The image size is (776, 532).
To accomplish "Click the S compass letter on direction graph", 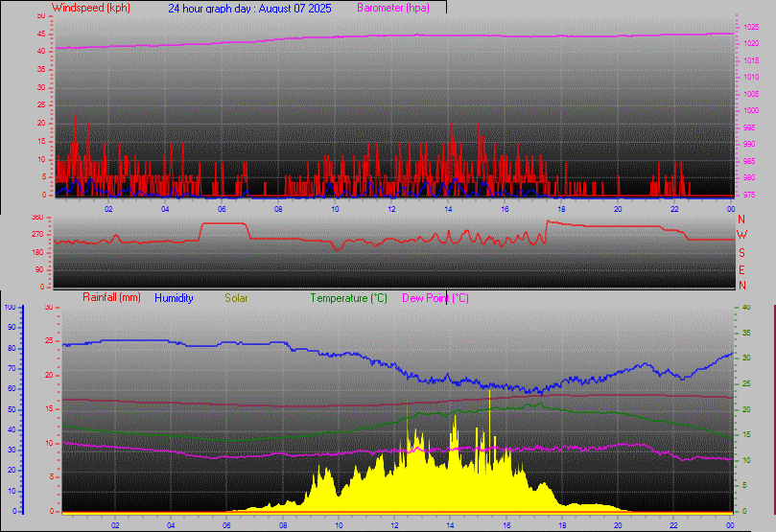I will (x=741, y=253).
